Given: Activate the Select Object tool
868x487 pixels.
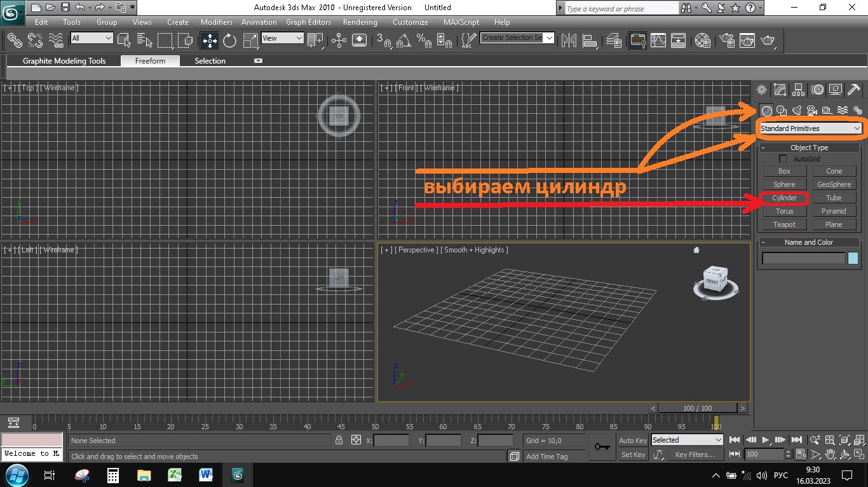Looking at the screenshot, I should click(124, 40).
